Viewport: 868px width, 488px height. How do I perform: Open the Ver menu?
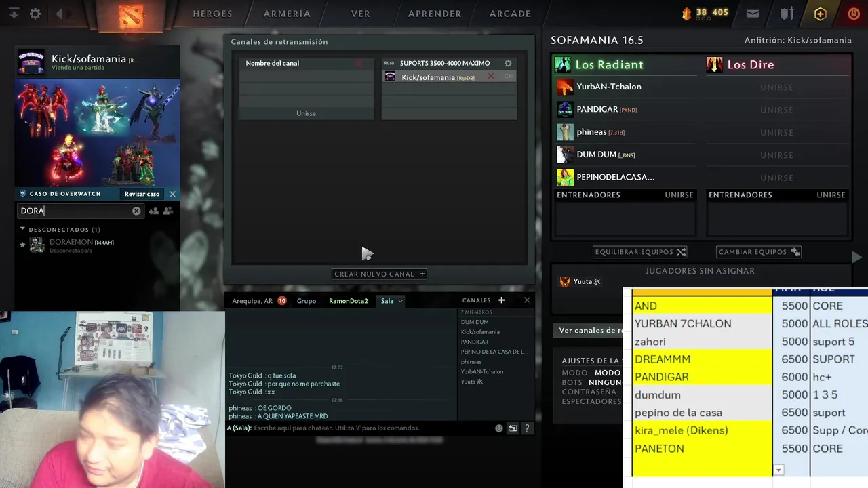[360, 14]
